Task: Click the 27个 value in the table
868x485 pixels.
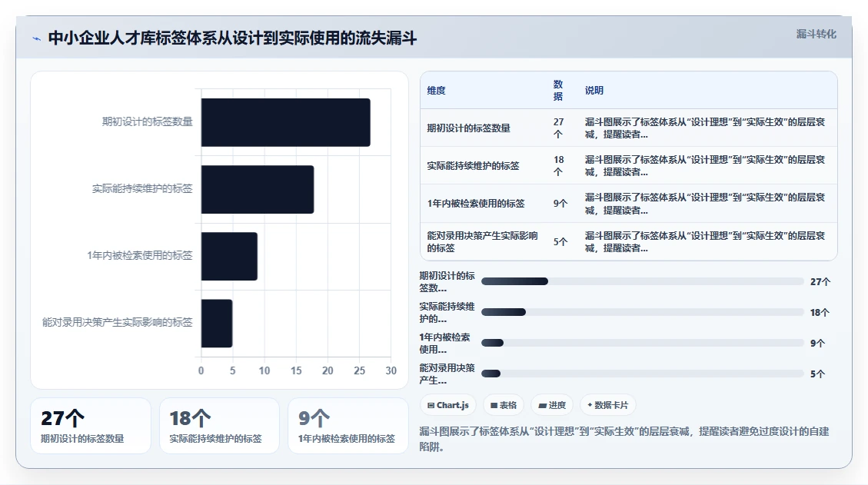Action: click(559, 128)
